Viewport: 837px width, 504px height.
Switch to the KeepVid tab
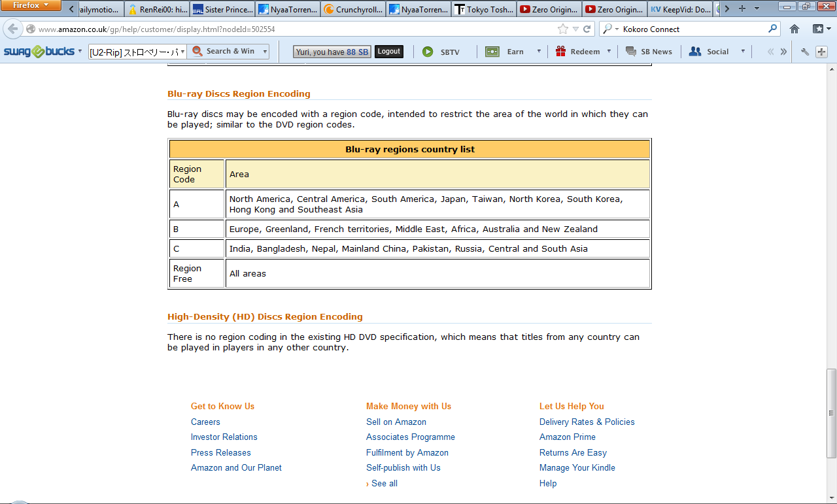pyautogui.click(x=680, y=9)
